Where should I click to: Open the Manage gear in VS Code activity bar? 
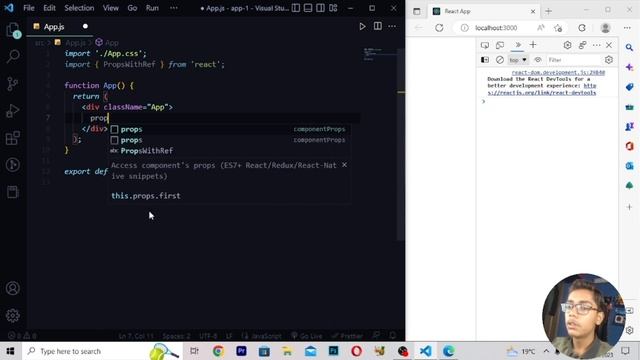(x=13, y=315)
